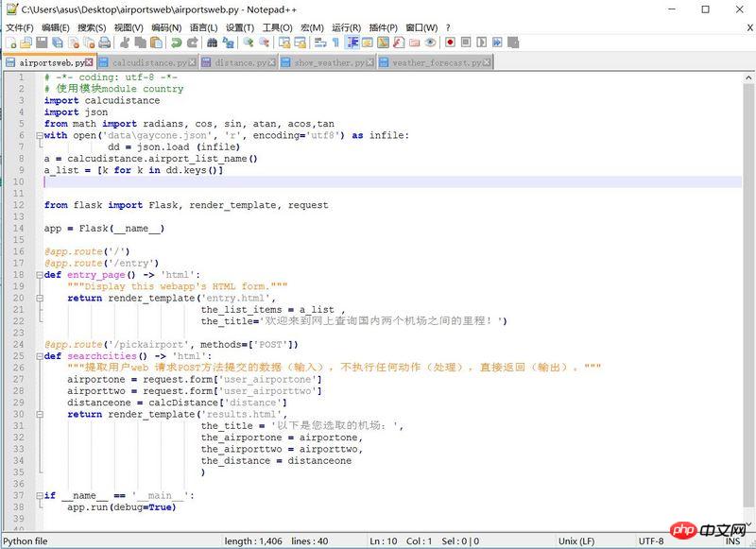Save the current file using the floppy icon
Viewport: 756px width, 549px height.
click(42, 43)
